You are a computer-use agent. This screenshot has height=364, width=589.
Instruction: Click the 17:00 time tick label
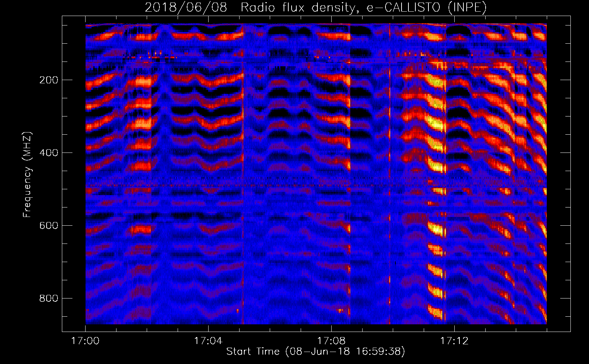point(85,341)
